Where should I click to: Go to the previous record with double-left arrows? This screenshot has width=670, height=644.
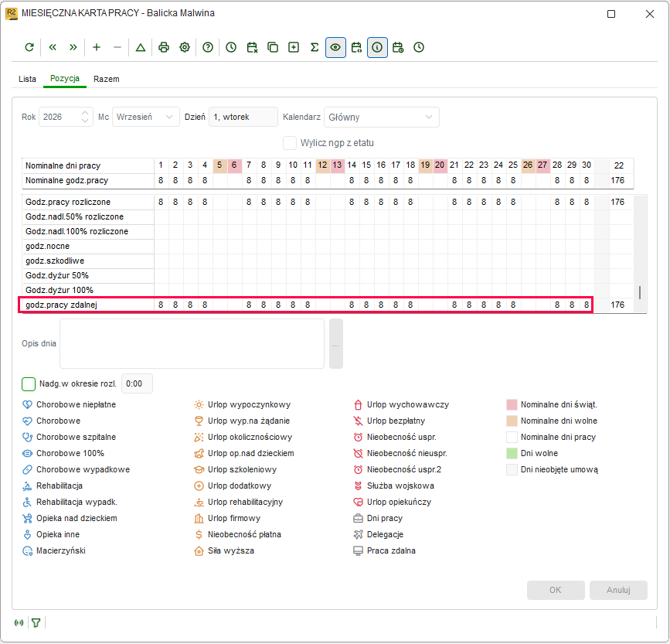click(53, 47)
